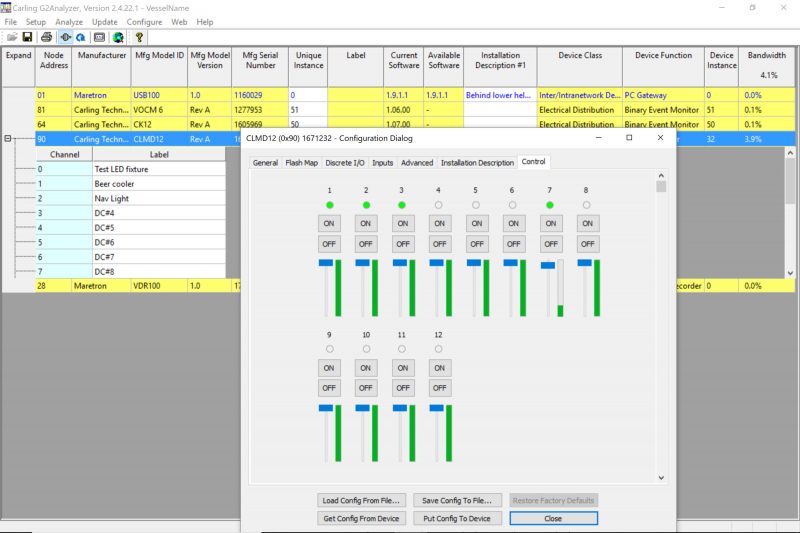The height and width of the screenshot is (533, 800).
Task: Refresh the device list with blue arrow icon
Action: (81, 37)
